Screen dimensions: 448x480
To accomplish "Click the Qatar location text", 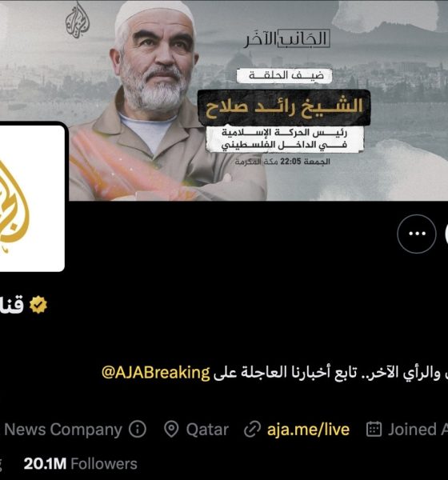I will 207,429.
